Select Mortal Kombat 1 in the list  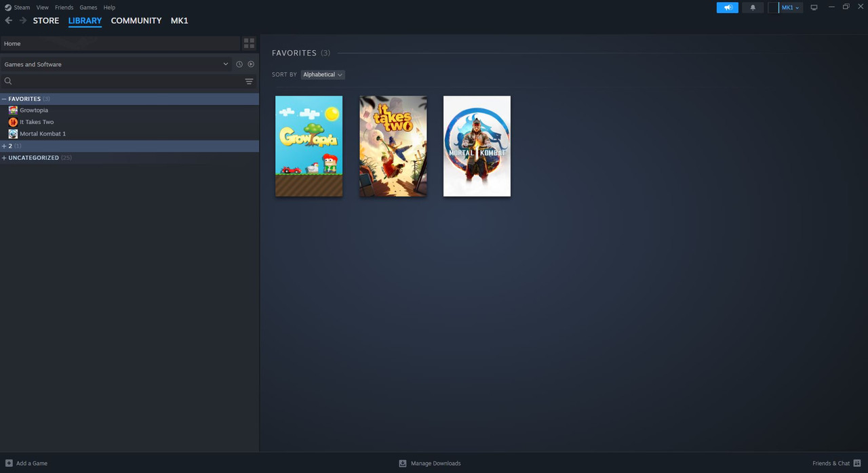(43, 134)
